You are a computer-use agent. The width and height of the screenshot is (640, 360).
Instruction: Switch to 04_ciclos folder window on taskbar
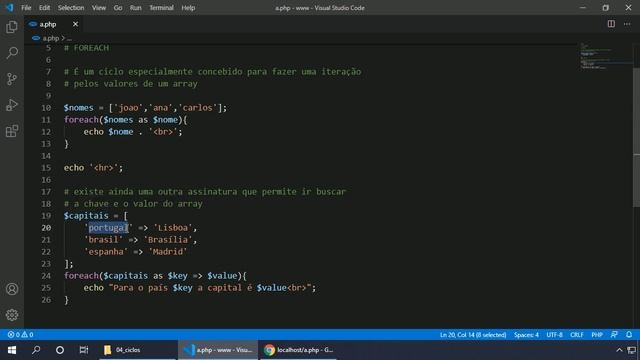pyautogui.click(x=138, y=350)
